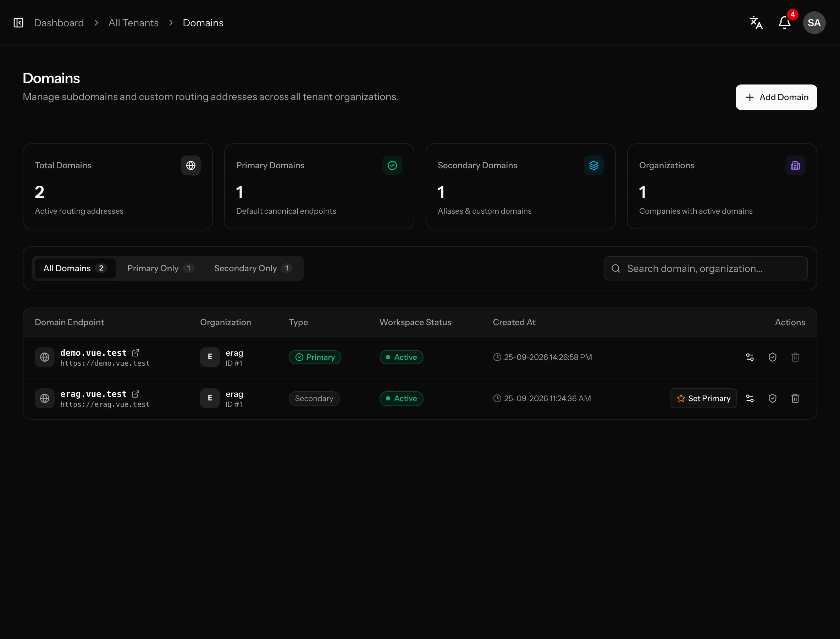Click the 25-09-2026 11:24:36 AM timestamp

pyautogui.click(x=547, y=398)
